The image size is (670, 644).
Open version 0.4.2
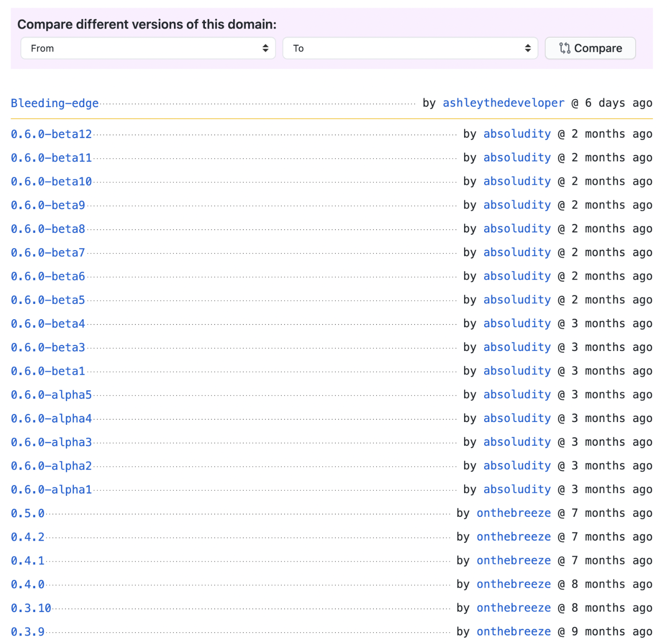coord(28,537)
